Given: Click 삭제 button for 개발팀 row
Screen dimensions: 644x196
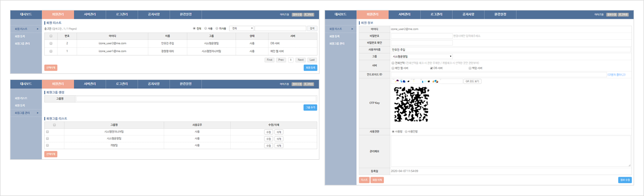Looking at the screenshot, I should [x=279, y=146].
